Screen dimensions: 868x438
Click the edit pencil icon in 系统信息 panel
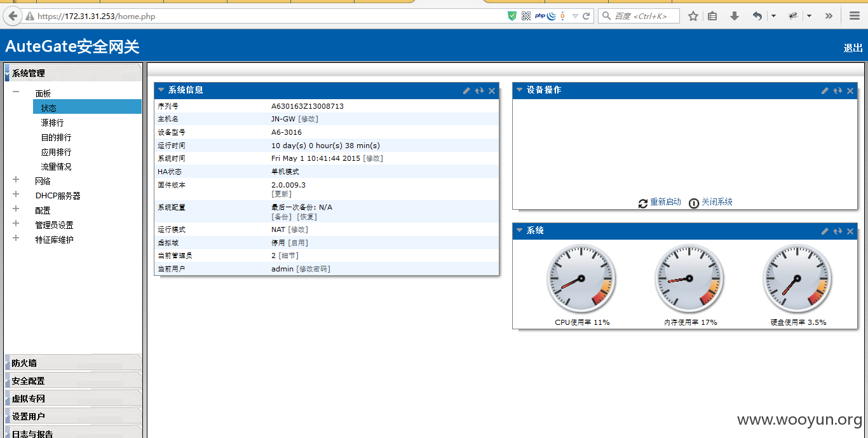coord(466,91)
